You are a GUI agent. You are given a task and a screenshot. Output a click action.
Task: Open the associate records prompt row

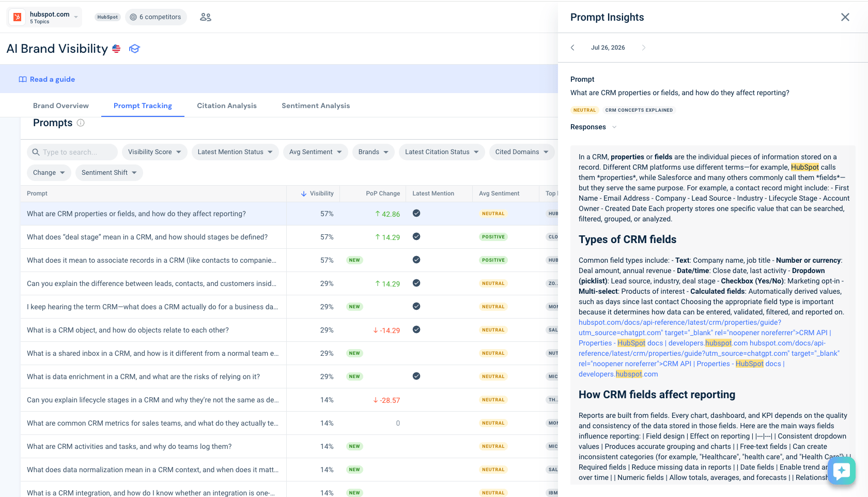tap(289, 260)
